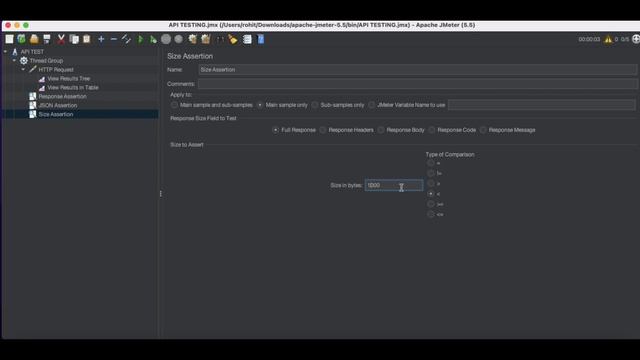
Task: Click the split pane divider handle
Action: pyautogui.click(x=160, y=193)
